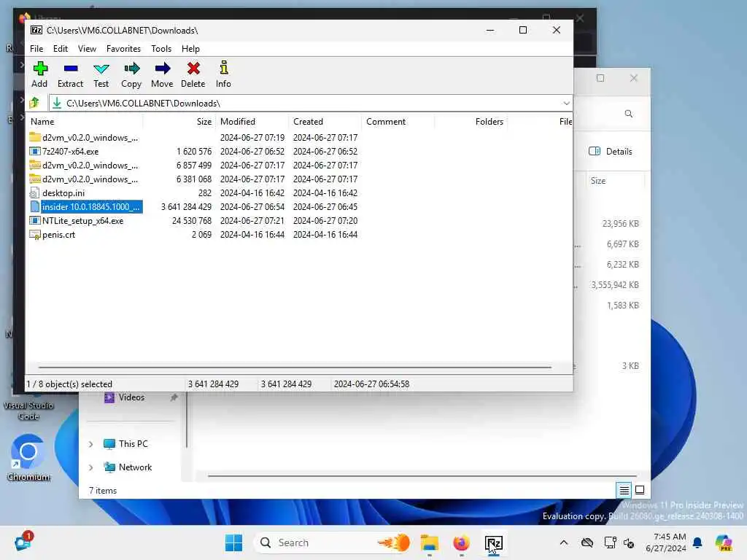Click the Add toolbar icon in 7-Zip
Viewport: 747px width, 560px height.
pyautogui.click(x=40, y=74)
